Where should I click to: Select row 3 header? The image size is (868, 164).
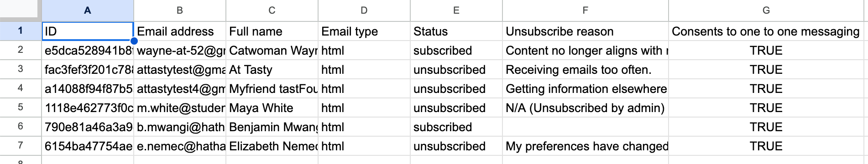click(x=21, y=69)
